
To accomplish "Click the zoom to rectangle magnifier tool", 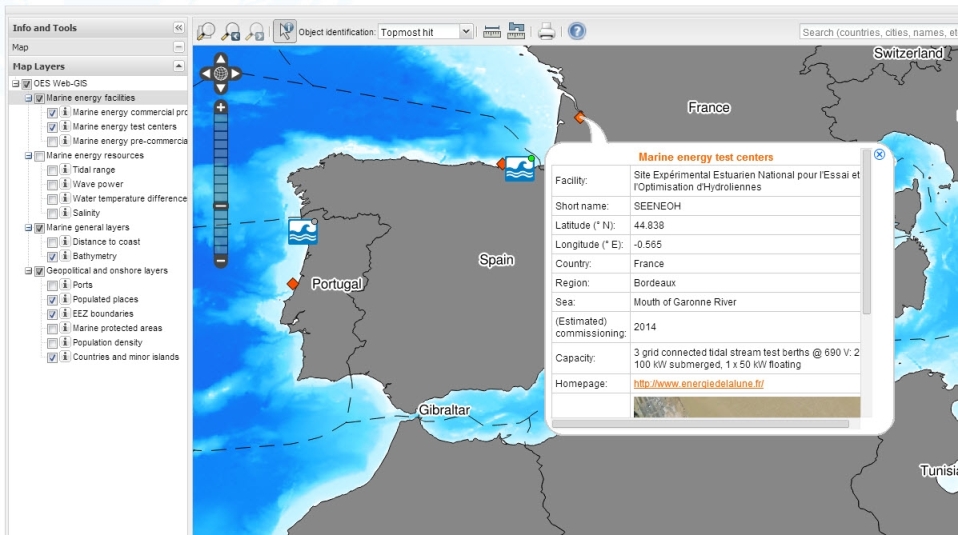I will 207,32.
